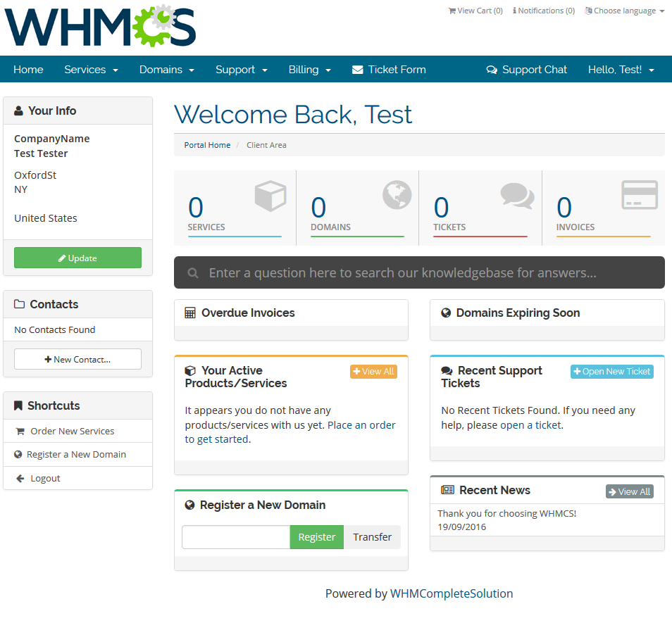Select Order New Services shortcut
672x623 pixels.
77,432
